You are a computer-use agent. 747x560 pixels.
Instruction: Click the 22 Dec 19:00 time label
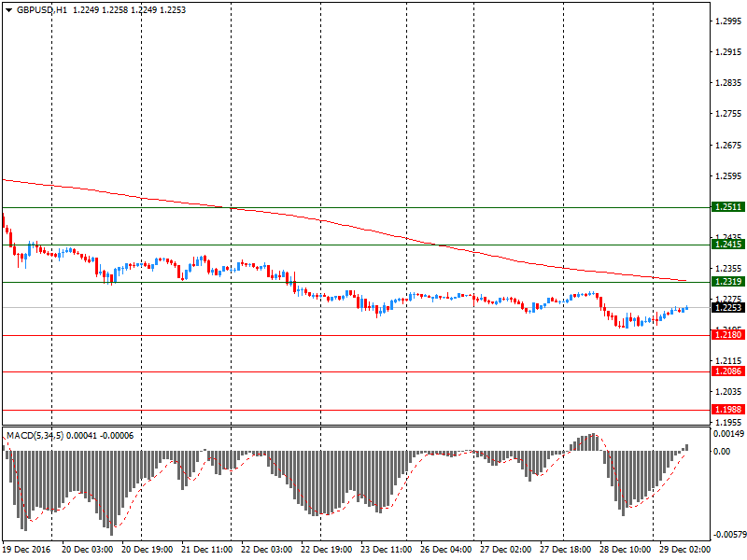pos(326,550)
